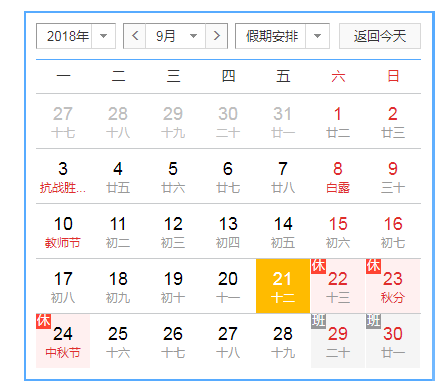Select September 15 date
The image size is (435, 386).
pos(338,231)
